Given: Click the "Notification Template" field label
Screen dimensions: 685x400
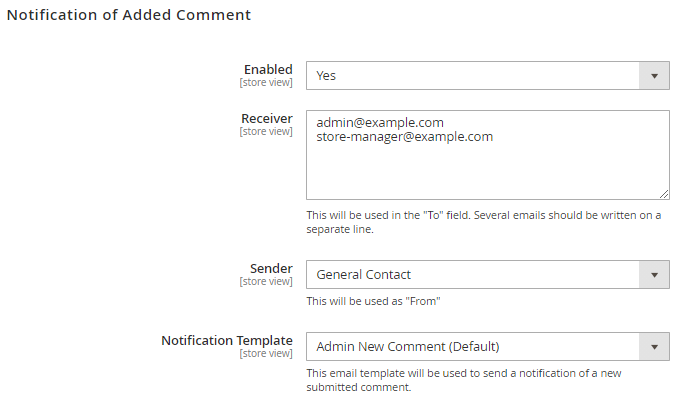Looking at the screenshot, I should click(227, 340).
